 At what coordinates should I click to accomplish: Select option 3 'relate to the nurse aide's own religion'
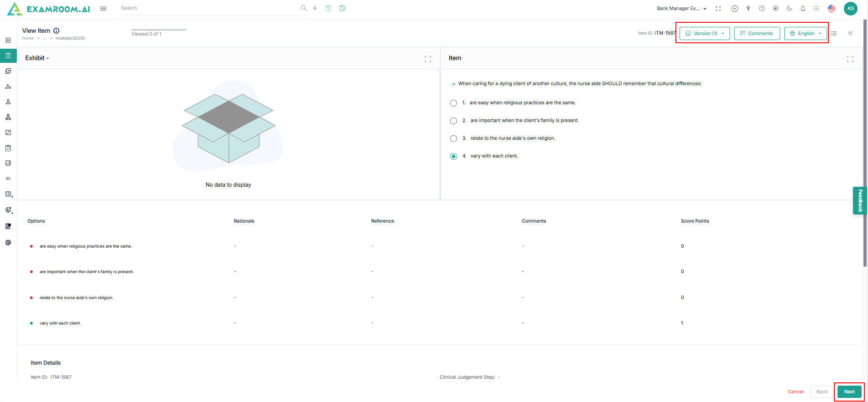pos(453,138)
